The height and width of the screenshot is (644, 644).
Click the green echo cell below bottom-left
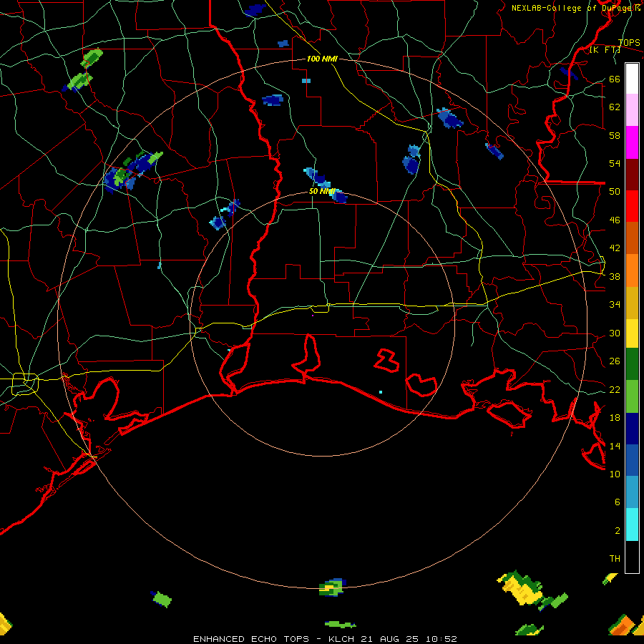point(162,599)
